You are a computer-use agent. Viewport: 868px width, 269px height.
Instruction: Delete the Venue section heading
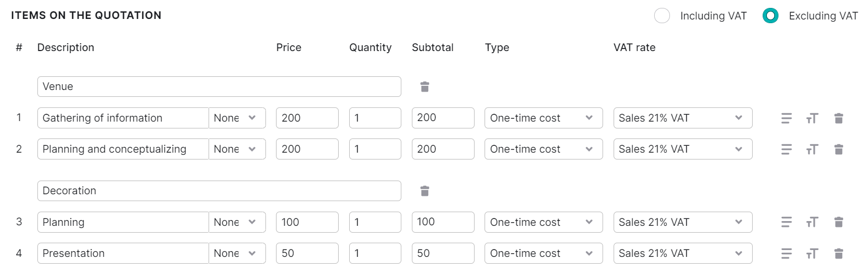[x=425, y=87]
